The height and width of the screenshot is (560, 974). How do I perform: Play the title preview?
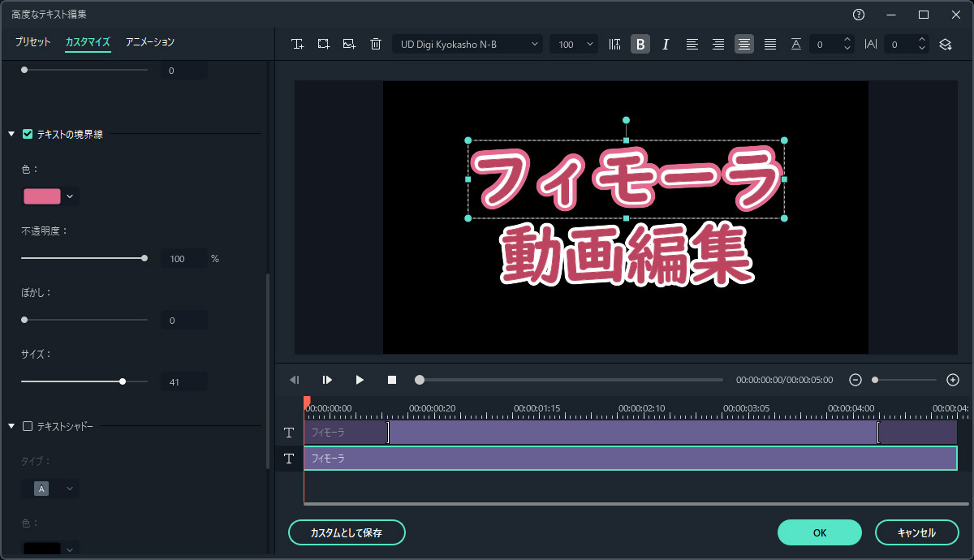click(x=360, y=380)
